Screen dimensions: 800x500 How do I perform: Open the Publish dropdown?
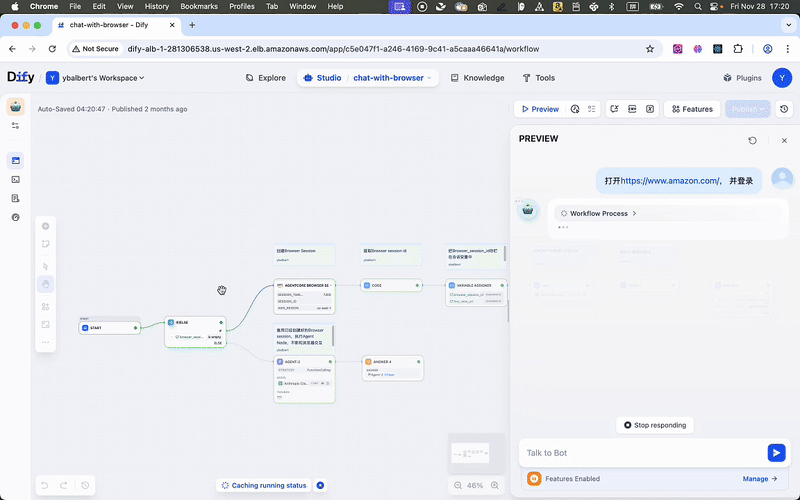click(749, 109)
